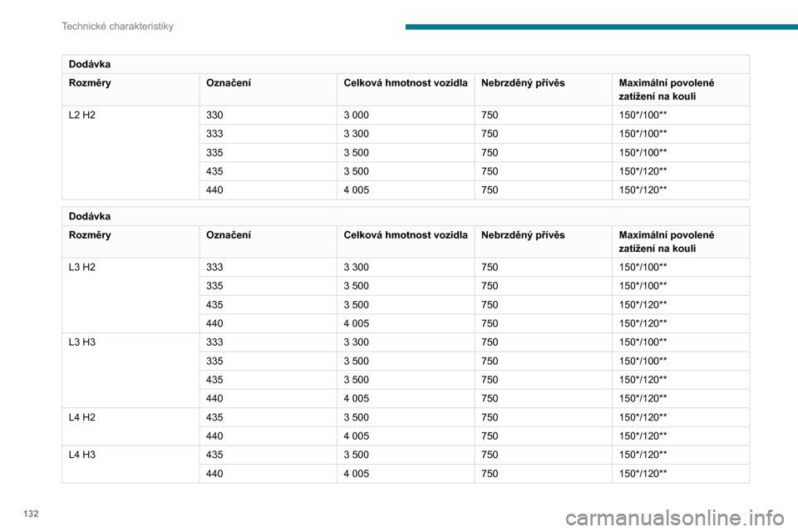Click "3 500" in the L4 H3 row

click(x=357, y=455)
